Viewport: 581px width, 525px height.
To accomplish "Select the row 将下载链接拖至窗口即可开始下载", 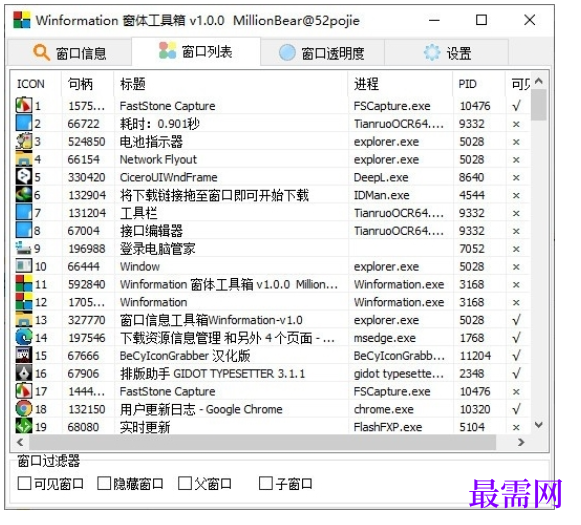I will (x=214, y=195).
